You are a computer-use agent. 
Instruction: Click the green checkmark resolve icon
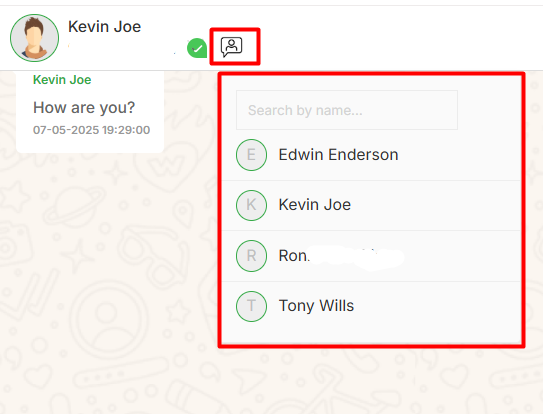197,48
